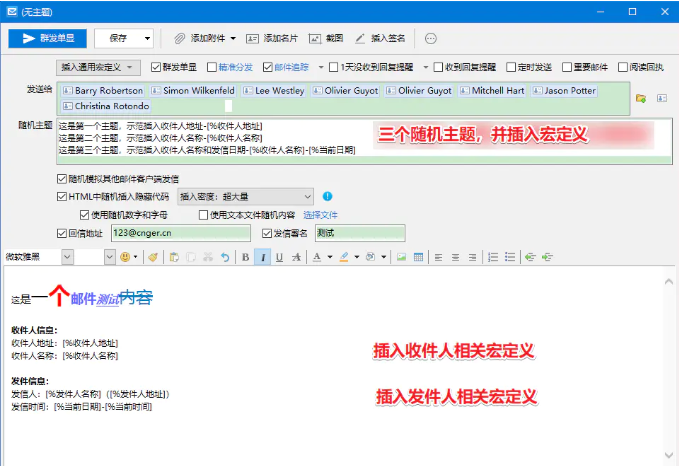Screen dimensions: 679x466
Task: Enable the 精准分发 checkbox
Action: tap(212, 67)
